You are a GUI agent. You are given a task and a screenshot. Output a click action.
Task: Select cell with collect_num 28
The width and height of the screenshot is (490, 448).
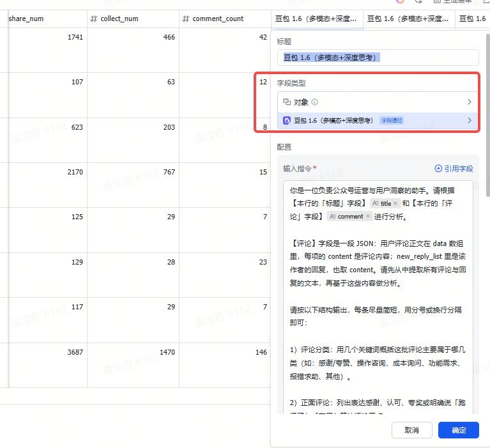(133, 275)
